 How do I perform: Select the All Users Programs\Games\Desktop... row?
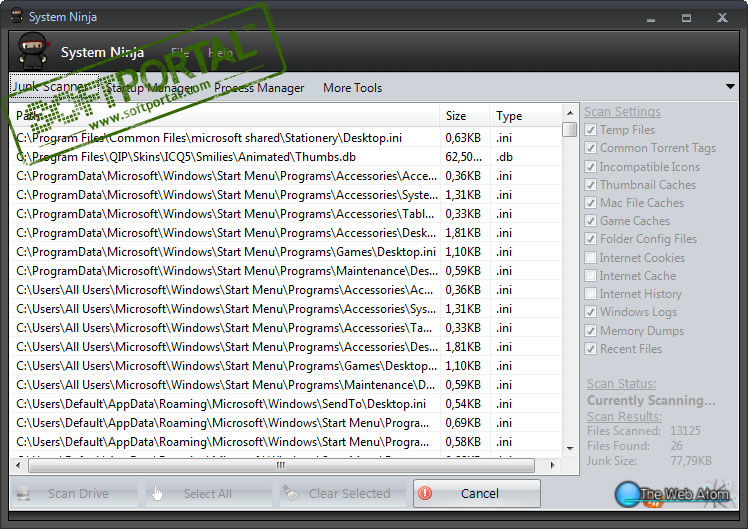coord(285,366)
